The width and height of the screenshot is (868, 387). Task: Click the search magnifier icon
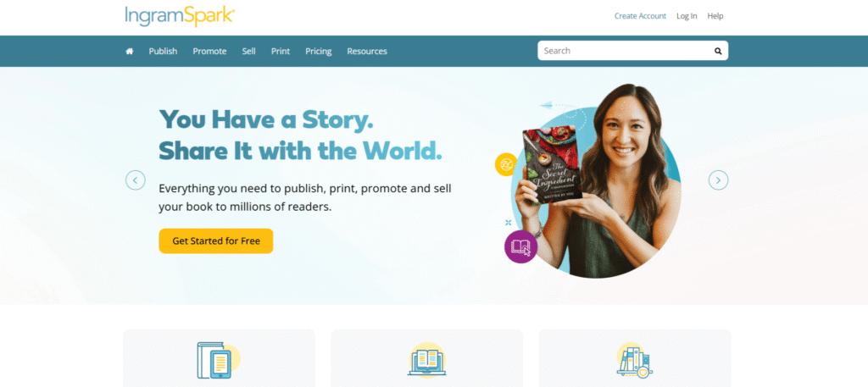coord(718,51)
